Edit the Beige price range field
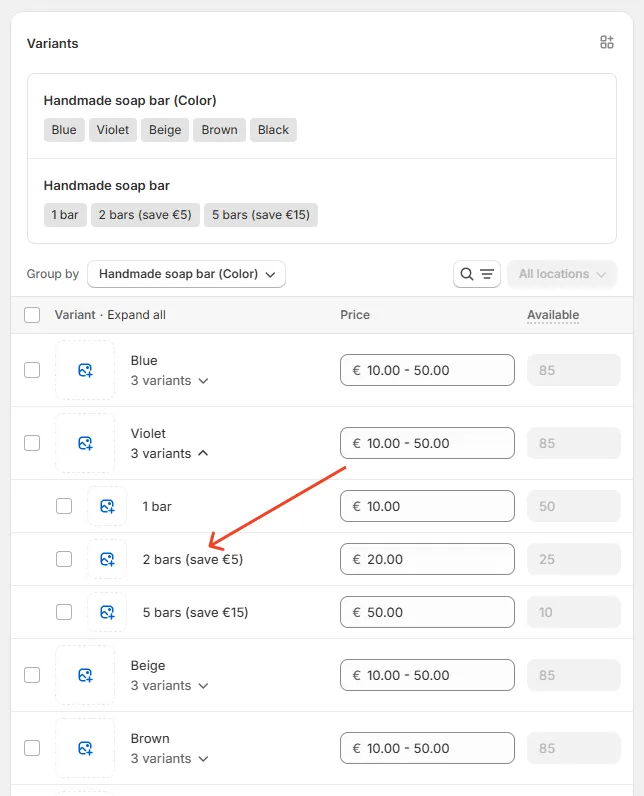 (427, 675)
